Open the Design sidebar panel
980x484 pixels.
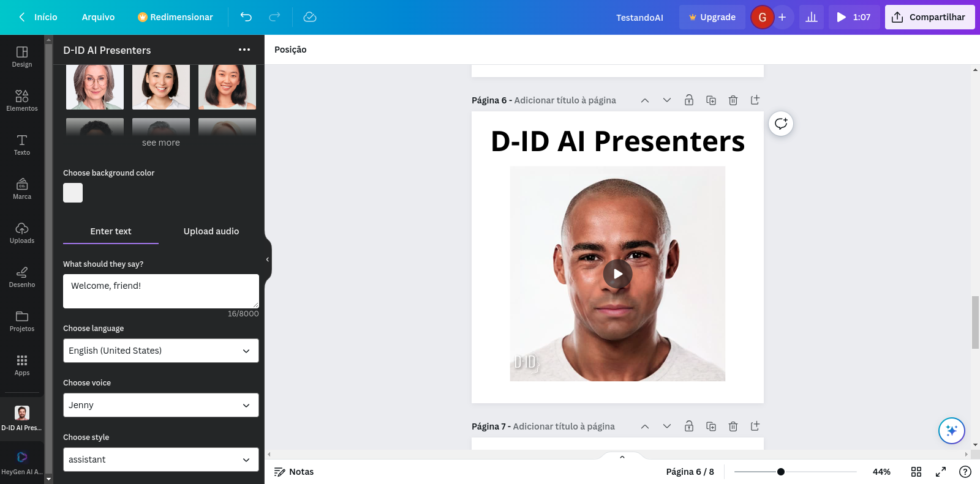[x=22, y=57]
